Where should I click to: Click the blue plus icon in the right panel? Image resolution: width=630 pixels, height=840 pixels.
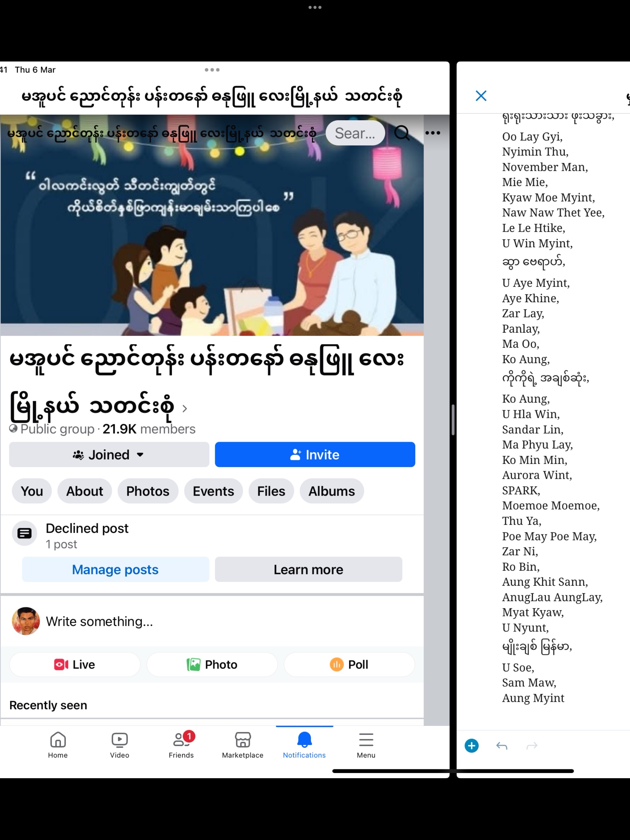pos(472,746)
